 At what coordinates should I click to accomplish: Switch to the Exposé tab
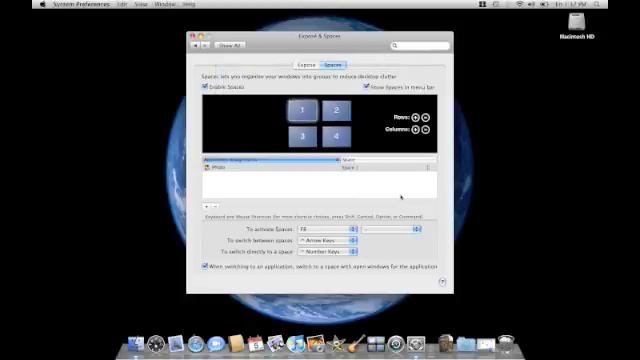point(306,65)
